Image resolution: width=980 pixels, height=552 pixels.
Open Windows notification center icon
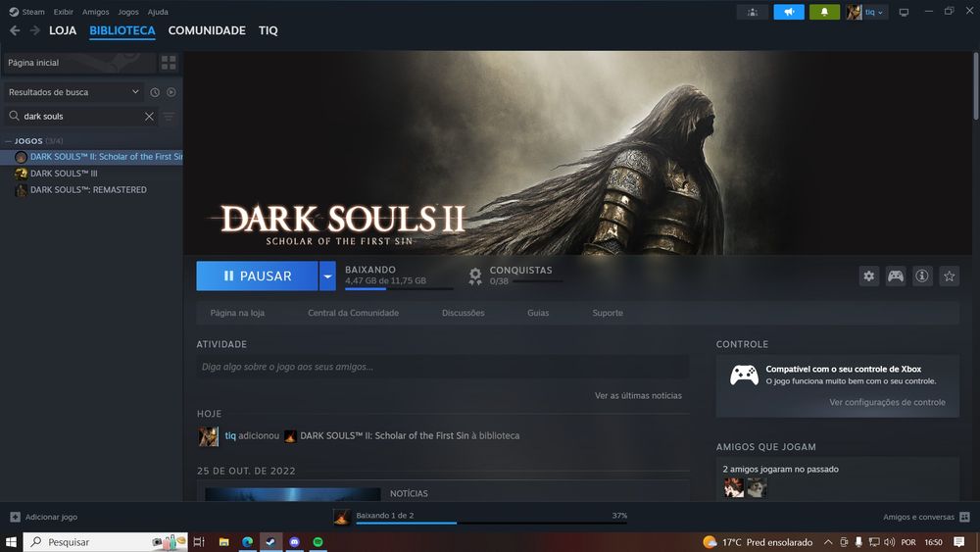pos(959,542)
